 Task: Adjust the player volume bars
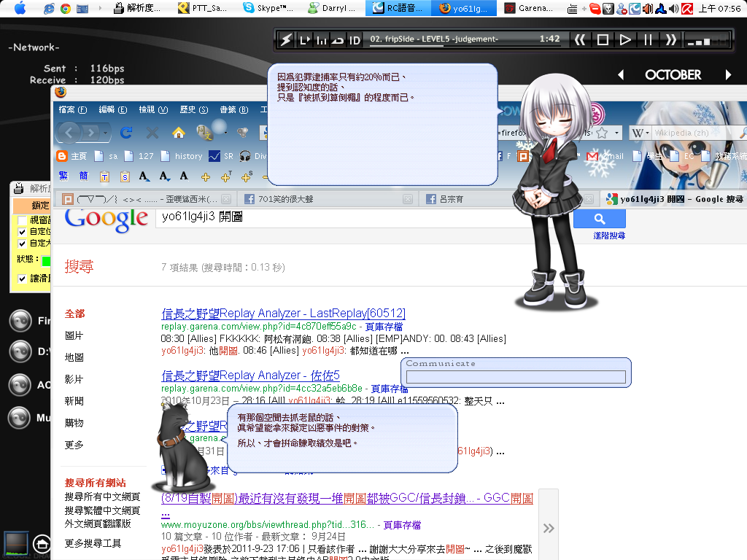(708, 41)
